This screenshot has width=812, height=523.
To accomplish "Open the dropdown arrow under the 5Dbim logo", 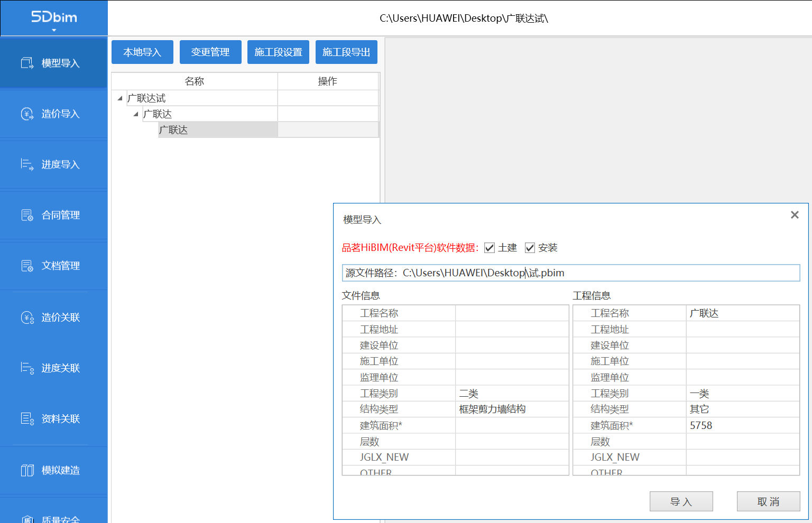I will (x=54, y=30).
